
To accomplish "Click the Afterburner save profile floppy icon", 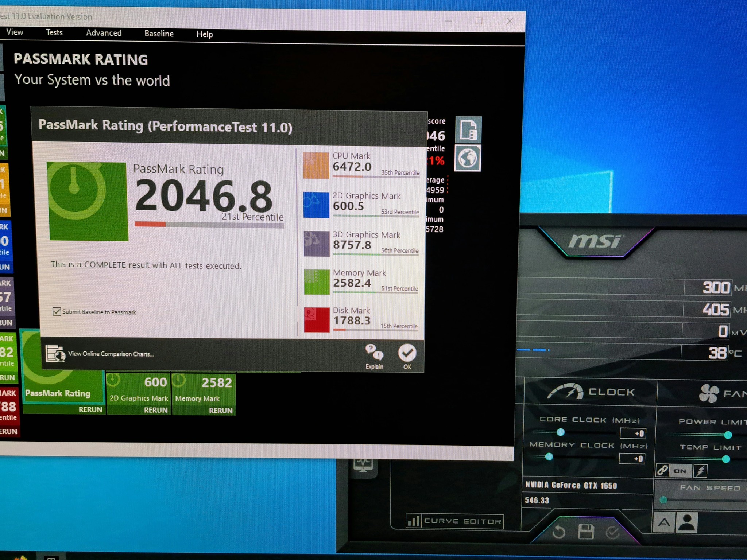I will (x=586, y=532).
